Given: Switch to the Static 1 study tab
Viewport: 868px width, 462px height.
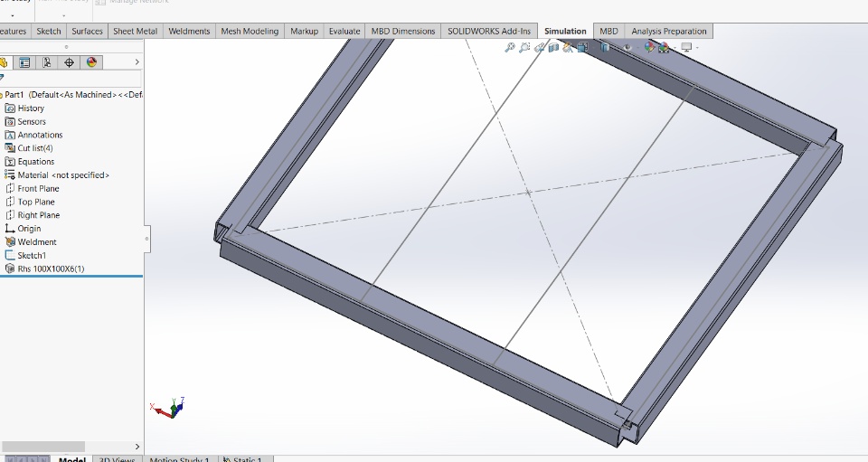Looking at the screenshot, I should click(247, 458).
